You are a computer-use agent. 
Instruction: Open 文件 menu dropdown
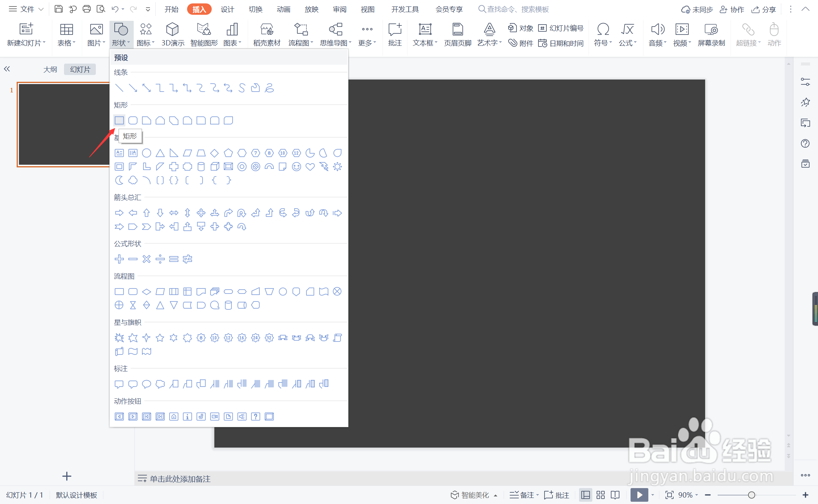coord(26,9)
